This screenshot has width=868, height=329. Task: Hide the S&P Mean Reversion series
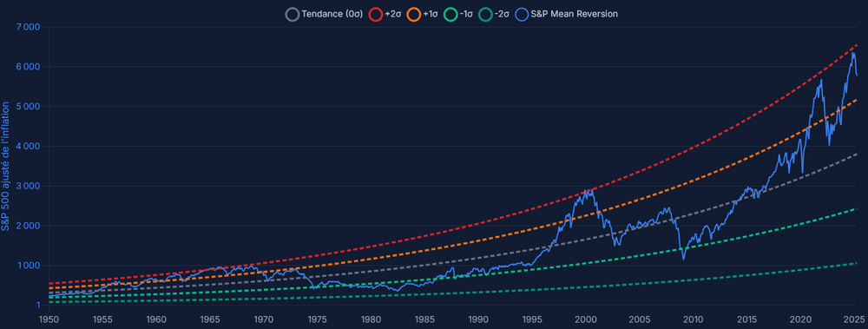(x=566, y=14)
